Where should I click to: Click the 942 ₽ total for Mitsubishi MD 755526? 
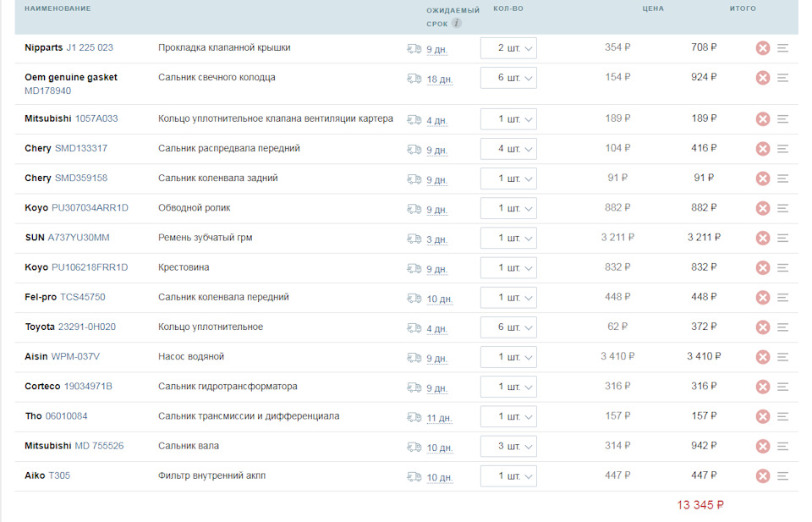[x=704, y=446]
